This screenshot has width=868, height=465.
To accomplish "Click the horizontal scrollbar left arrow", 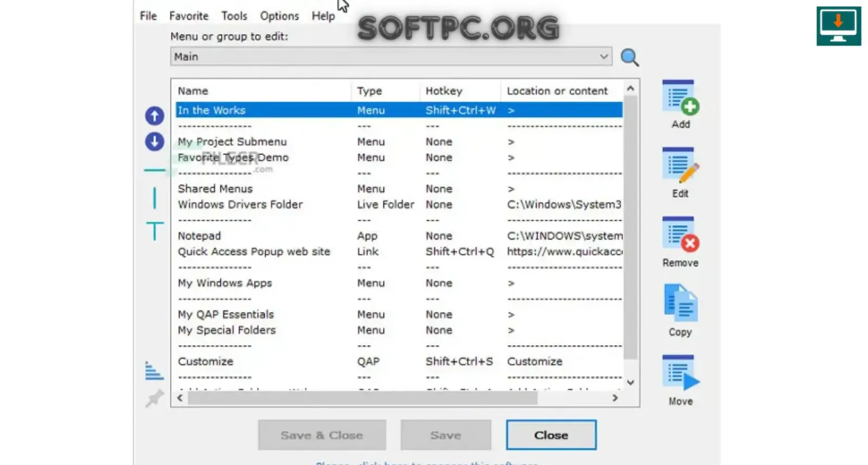I will (180, 398).
